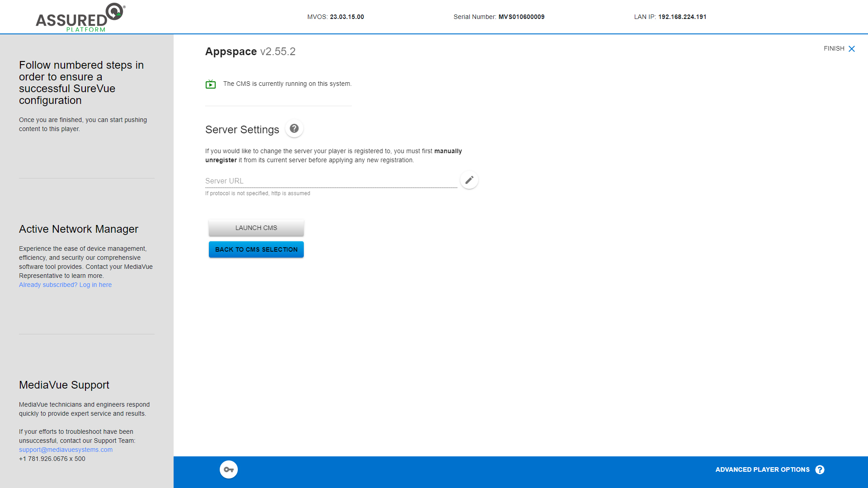This screenshot has width=868, height=488.
Task: Click Back to CMS Selection button
Action: click(x=256, y=249)
